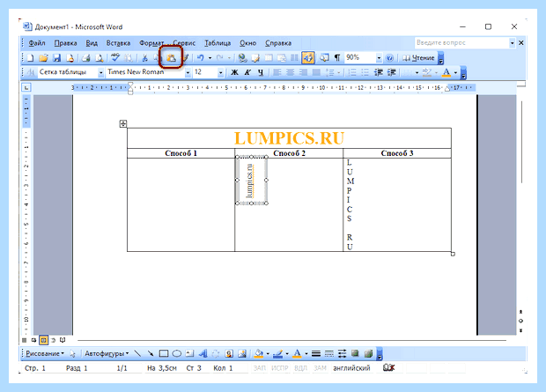Insert a hyperlink via the globe icon
546x392 pixels.
[242, 58]
